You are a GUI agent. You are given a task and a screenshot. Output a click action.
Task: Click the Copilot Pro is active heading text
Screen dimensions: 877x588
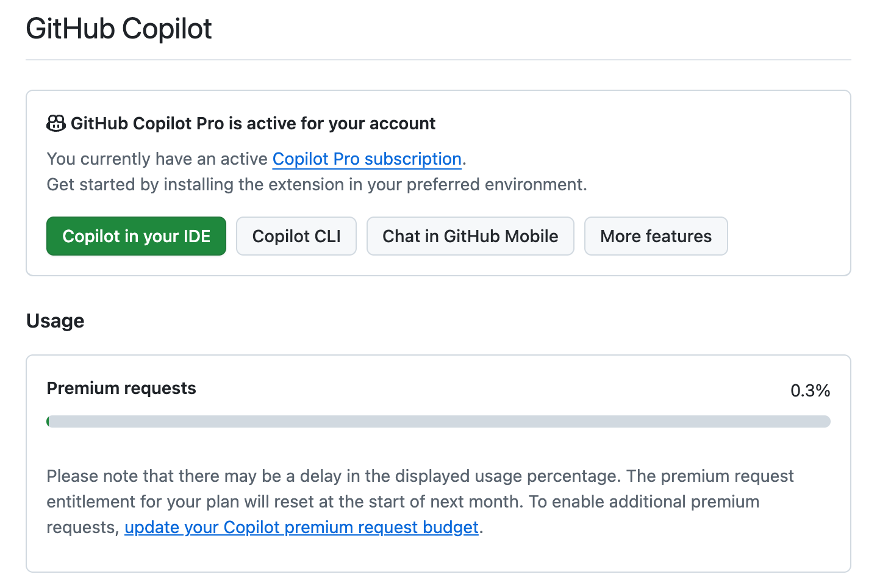pos(253,123)
